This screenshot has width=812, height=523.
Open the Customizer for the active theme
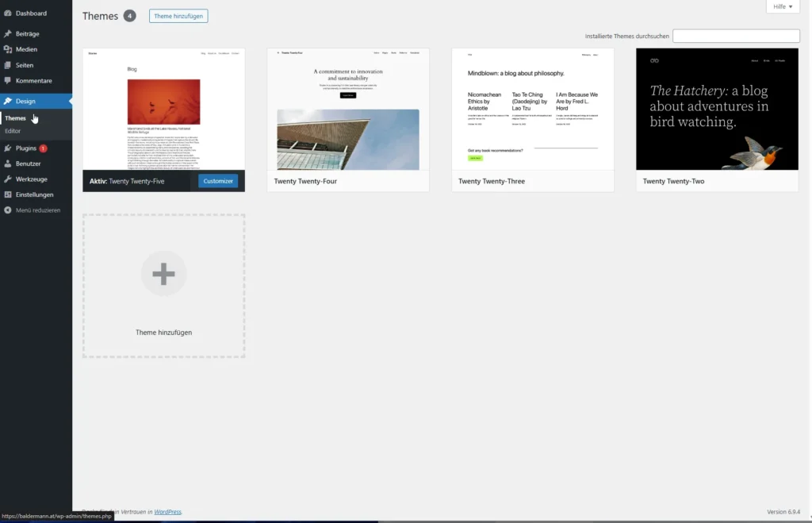218,181
